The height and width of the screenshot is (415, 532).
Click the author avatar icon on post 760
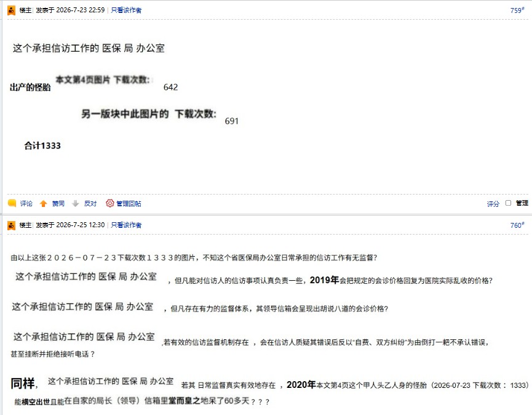tap(11, 225)
